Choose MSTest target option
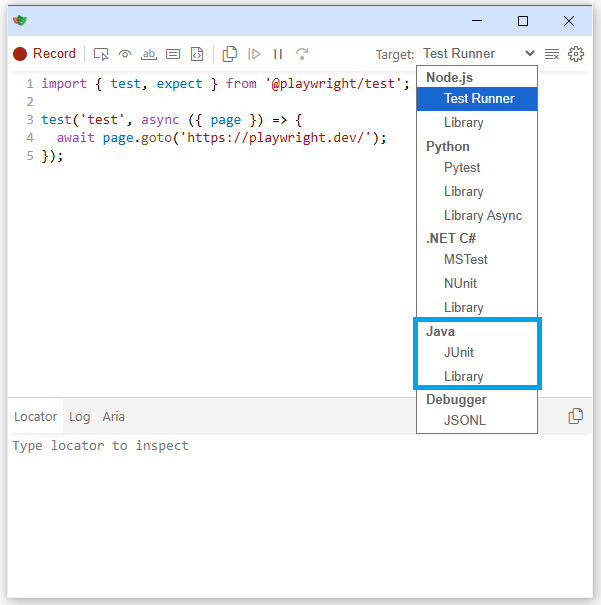Image resolution: width=601 pixels, height=605 pixels. pyautogui.click(x=477, y=260)
